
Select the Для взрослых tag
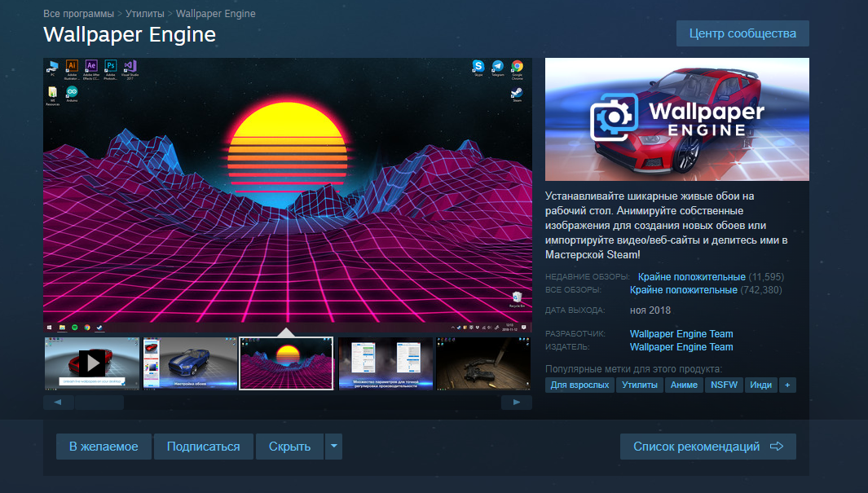(x=579, y=385)
